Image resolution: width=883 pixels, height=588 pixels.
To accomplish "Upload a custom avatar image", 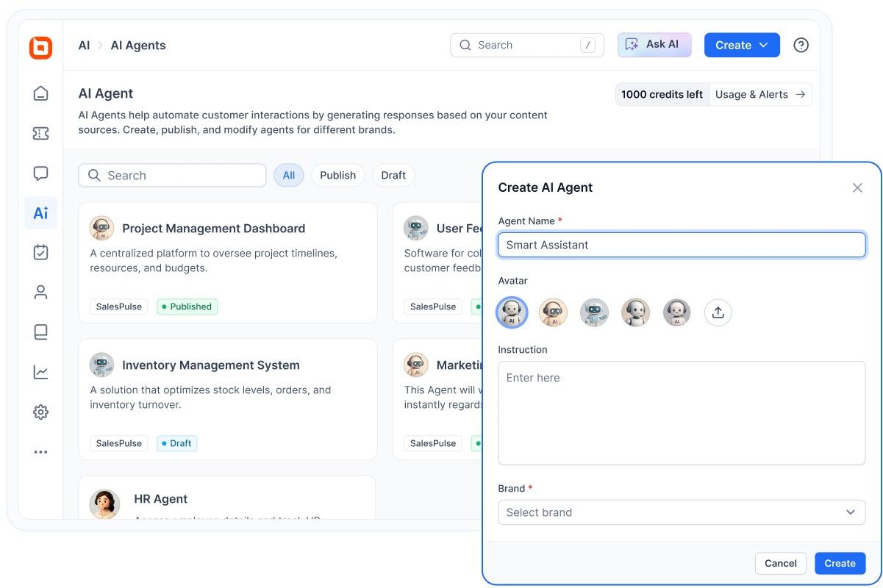I will tap(718, 312).
